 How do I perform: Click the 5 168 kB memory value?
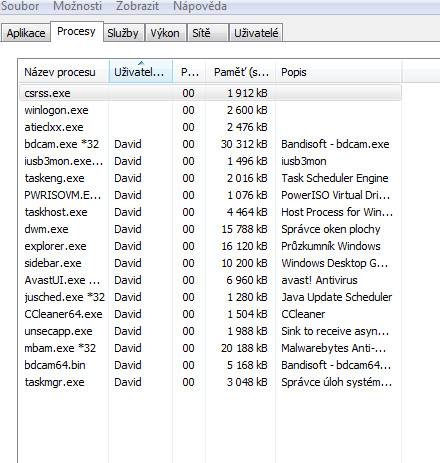point(247,365)
